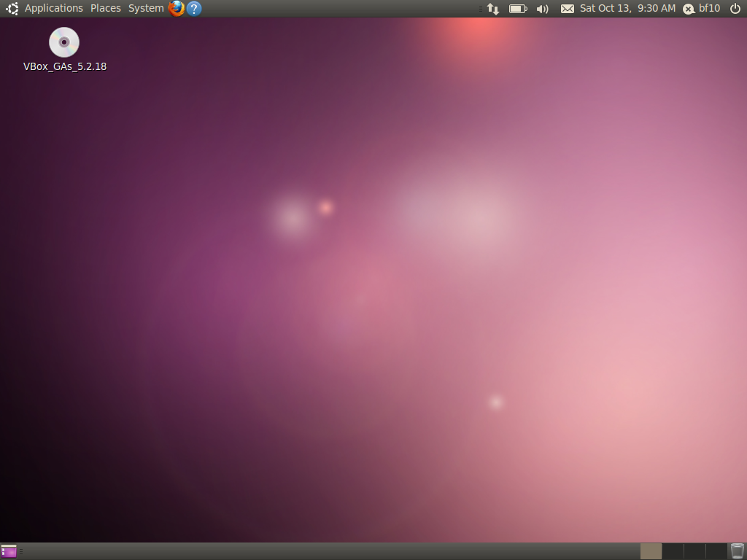Switch to the fourth workspace
Viewport: 747px width, 560px height.
pos(716,551)
